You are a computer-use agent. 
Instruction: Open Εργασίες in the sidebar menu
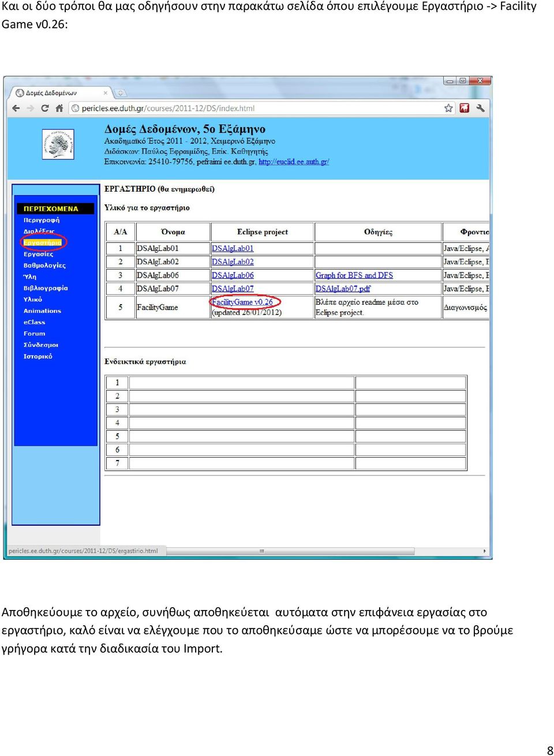click(x=38, y=254)
